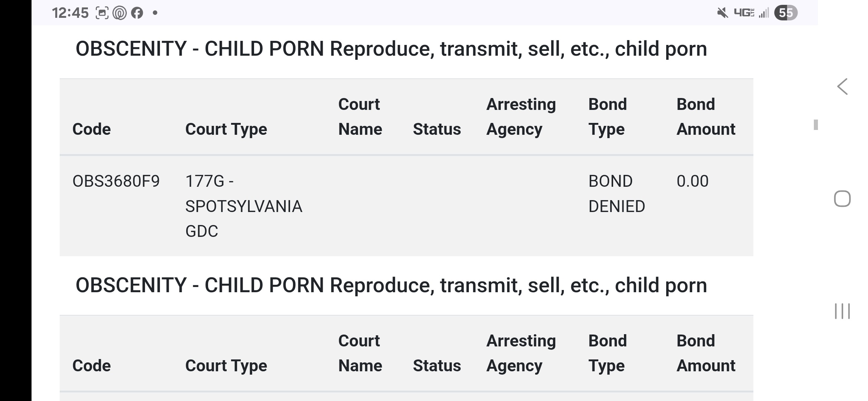Tap the 12:45 clock in status bar
Viewport: 868px width, 401px height.
(x=70, y=13)
